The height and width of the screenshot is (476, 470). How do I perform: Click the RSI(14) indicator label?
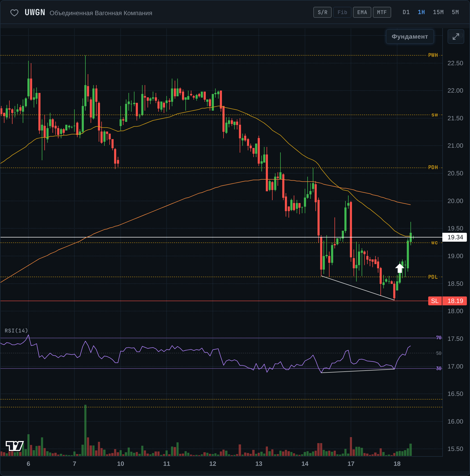16,331
